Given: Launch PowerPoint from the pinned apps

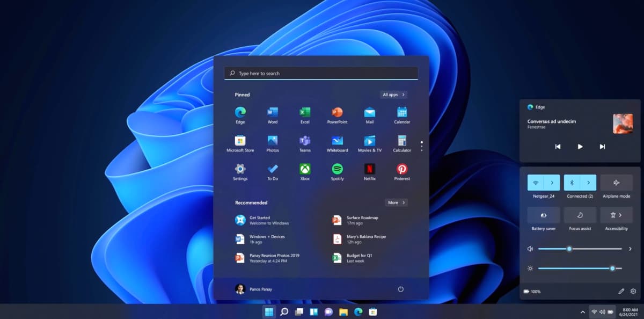Looking at the screenshot, I should 337,115.
